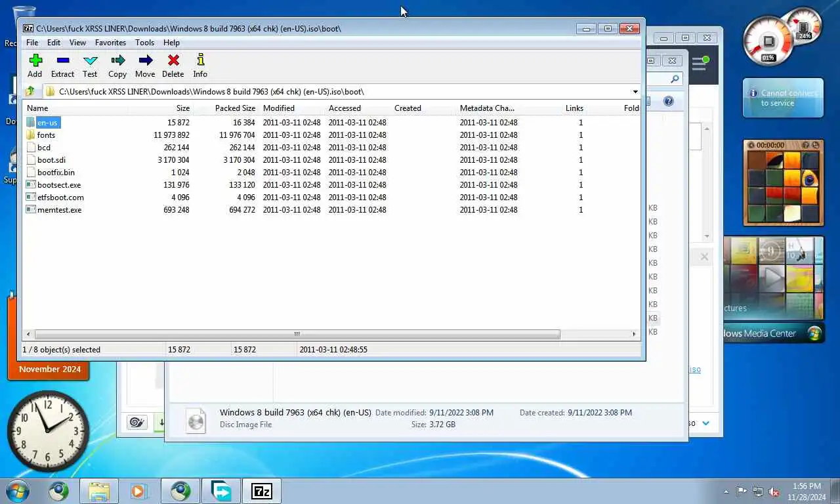The image size is (840, 504).
Task: Open Windows Media Player from taskbar
Action: pos(139,491)
